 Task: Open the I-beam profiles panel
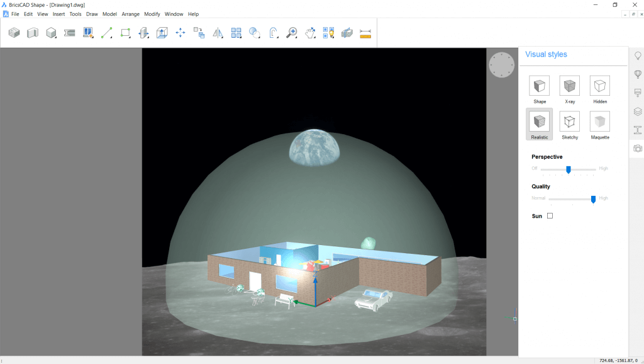pyautogui.click(x=638, y=130)
